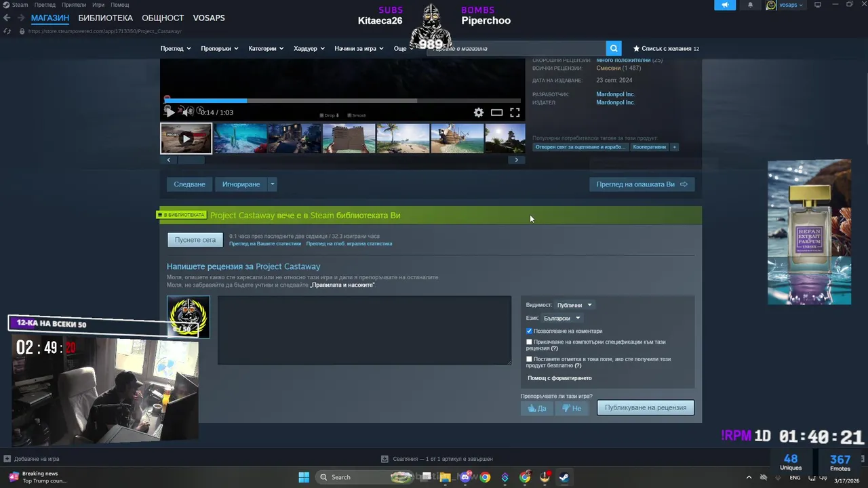Click the thumbs-down Не recommend button
Viewport: 868px width, 488px height.
572,408
